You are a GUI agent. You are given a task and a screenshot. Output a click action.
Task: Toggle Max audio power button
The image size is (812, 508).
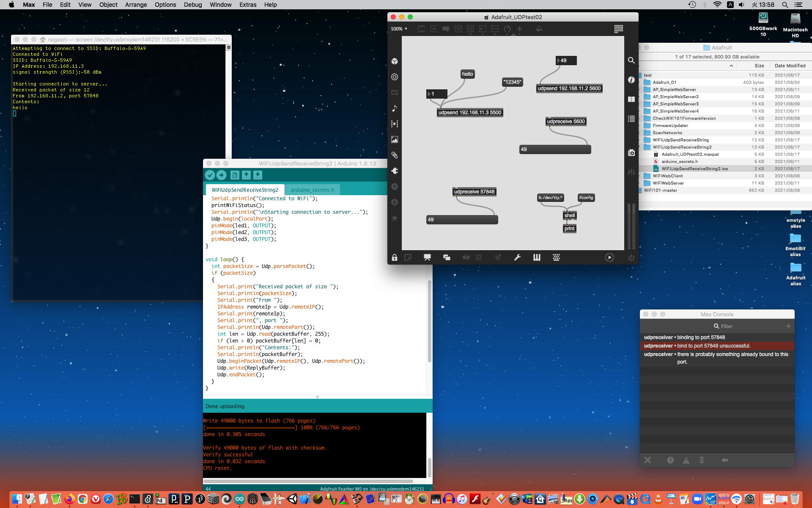(x=631, y=257)
